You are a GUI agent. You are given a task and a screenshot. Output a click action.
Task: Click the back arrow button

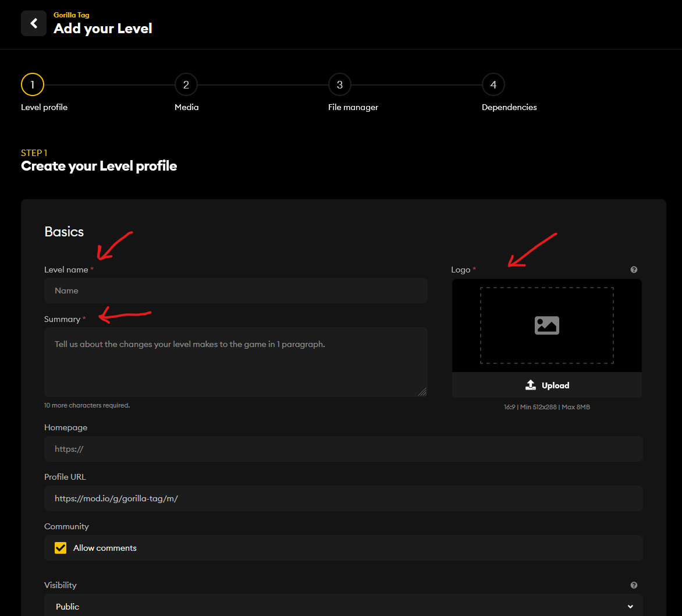34,23
